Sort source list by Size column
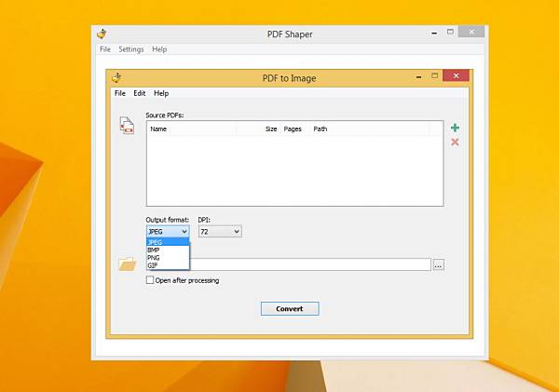Screen dimensions: 559x392 tap(258, 129)
